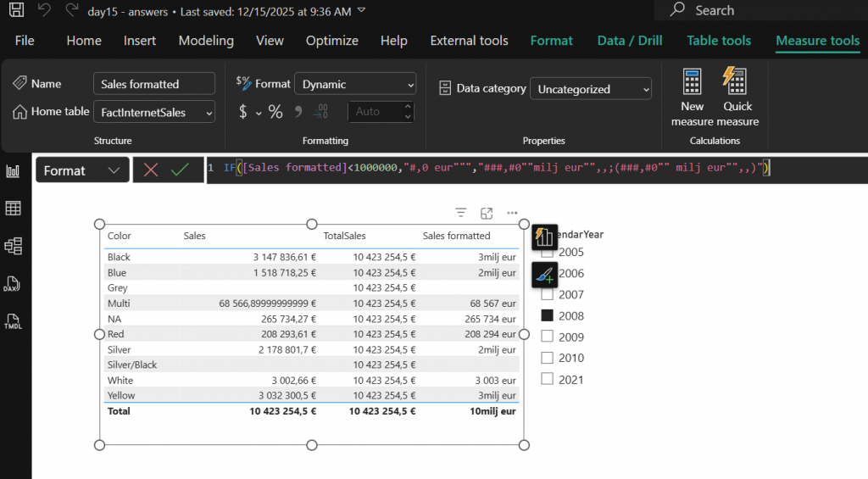868x479 pixels.
Task: Open Home table dropdown FactInternetSales
Action: 153,112
